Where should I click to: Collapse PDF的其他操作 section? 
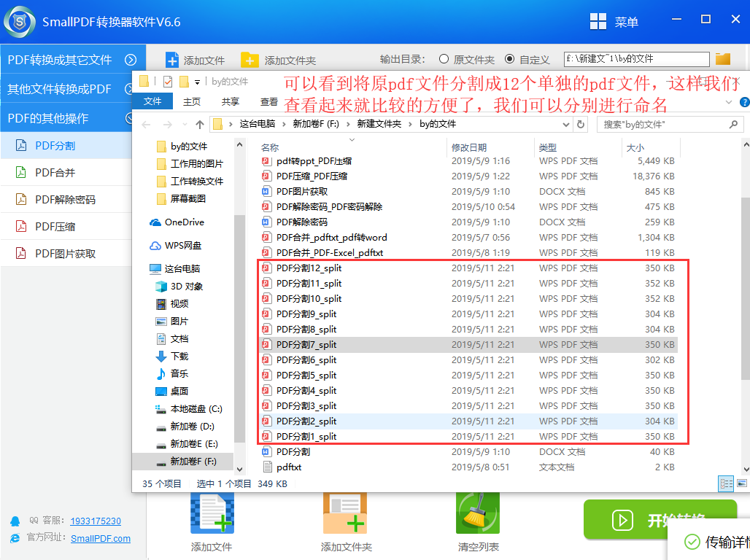129,118
